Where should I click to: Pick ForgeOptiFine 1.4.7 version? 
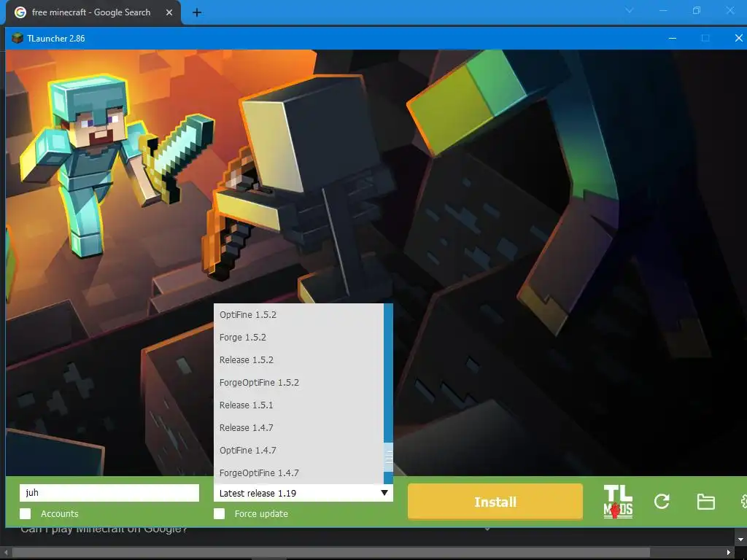pos(298,472)
